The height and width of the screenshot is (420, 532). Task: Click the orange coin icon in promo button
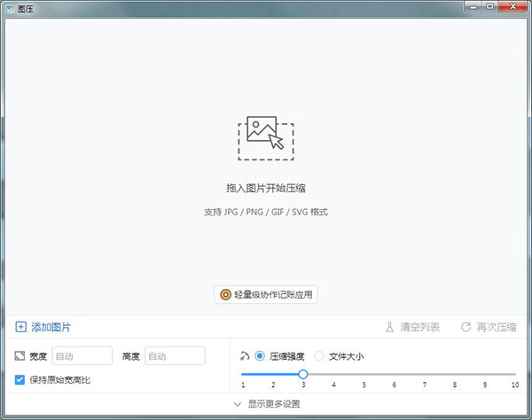click(x=225, y=294)
